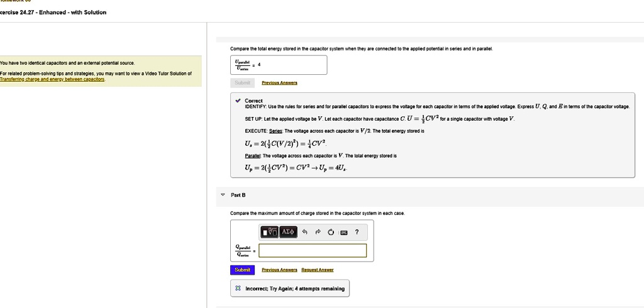Viewport: 644px width, 308px height.
Task: Open the Greek symbols ΑΣΦ palette
Action: [x=288, y=232]
